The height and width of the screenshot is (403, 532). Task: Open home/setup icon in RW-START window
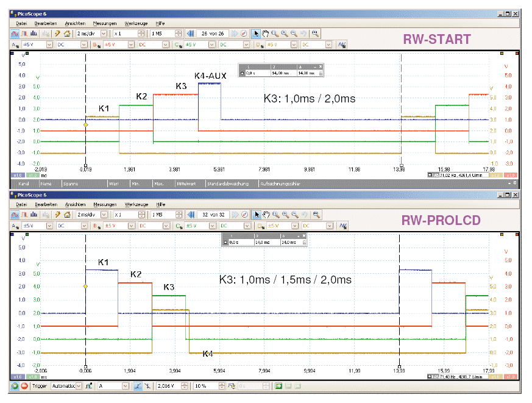[66, 34]
